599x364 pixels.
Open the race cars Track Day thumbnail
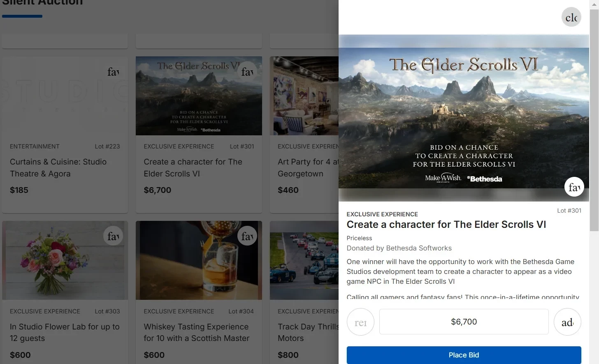(x=304, y=260)
